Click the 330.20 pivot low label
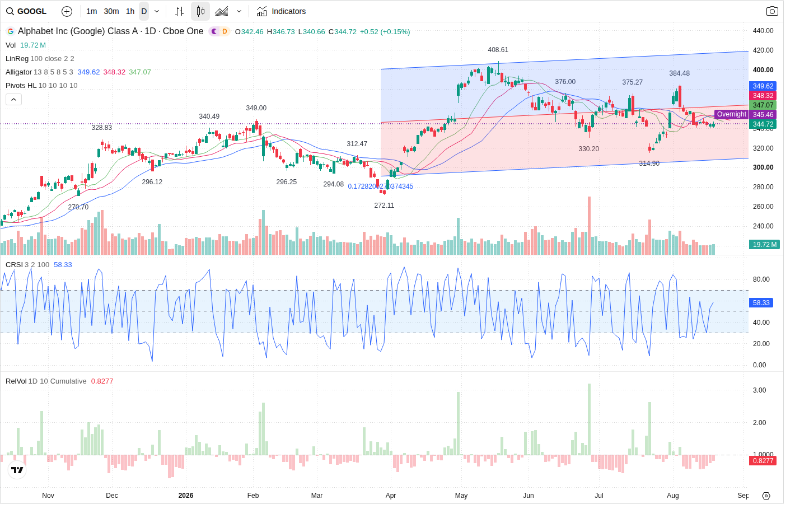This screenshot has height=532, width=795. 589,149
